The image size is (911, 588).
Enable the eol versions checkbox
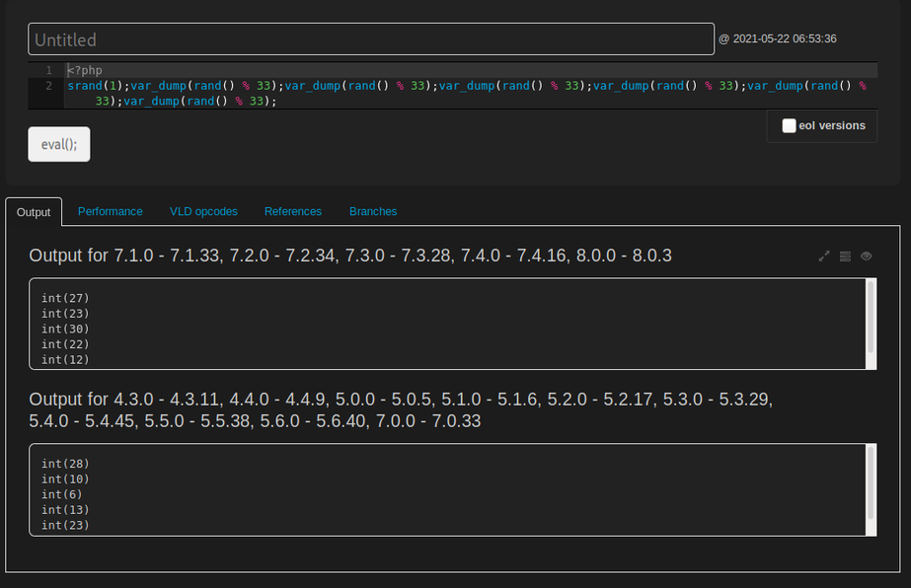point(789,125)
